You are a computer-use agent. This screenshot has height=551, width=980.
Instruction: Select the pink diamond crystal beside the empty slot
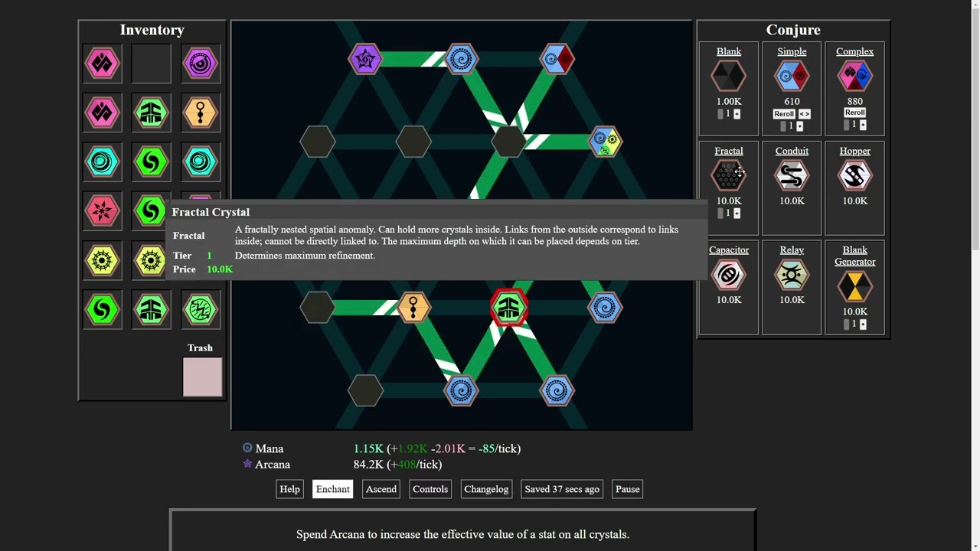103,64
